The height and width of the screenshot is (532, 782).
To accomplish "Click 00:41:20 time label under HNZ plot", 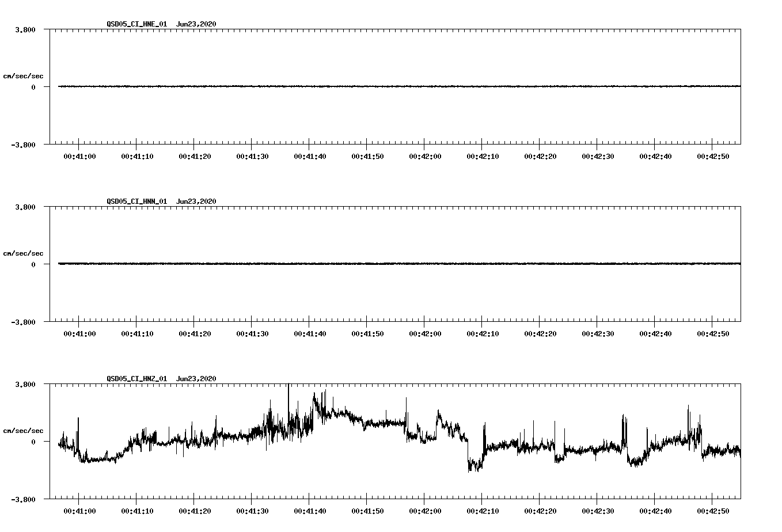I will click(x=195, y=511).
